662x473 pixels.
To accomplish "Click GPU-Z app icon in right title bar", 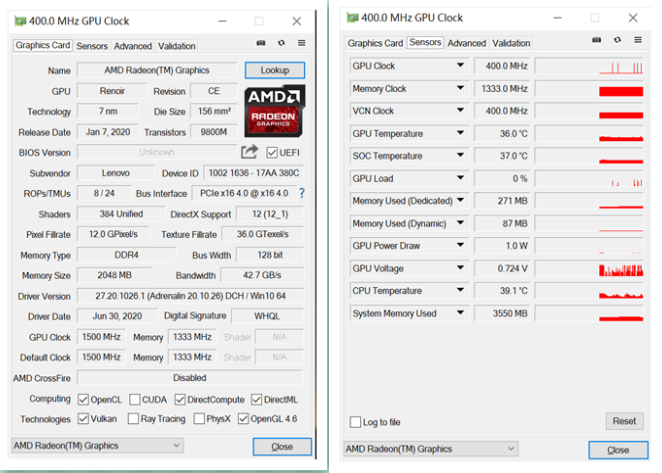I will point(353,17).
